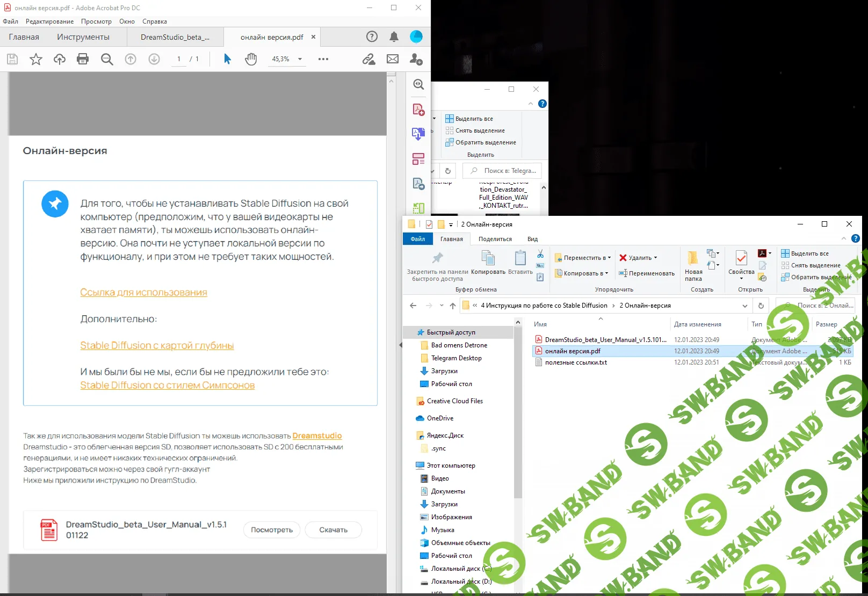Screen dimensions: 868x596
Task: Expand the Удалить dropdown arrow
Action: [656, 258]
